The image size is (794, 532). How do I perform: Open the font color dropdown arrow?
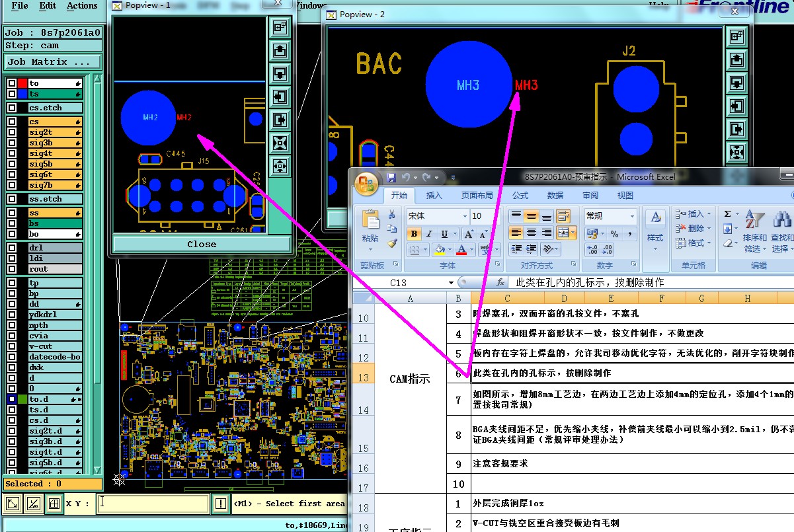[x=471, y=250]
